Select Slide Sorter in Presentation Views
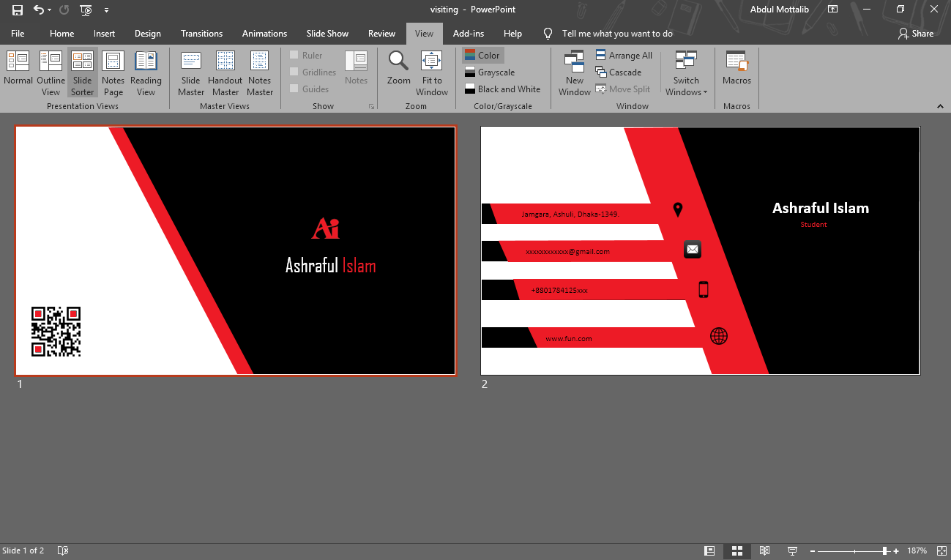Image resolution: width=951 pixels, height=560 pixels. pos(82,73)
